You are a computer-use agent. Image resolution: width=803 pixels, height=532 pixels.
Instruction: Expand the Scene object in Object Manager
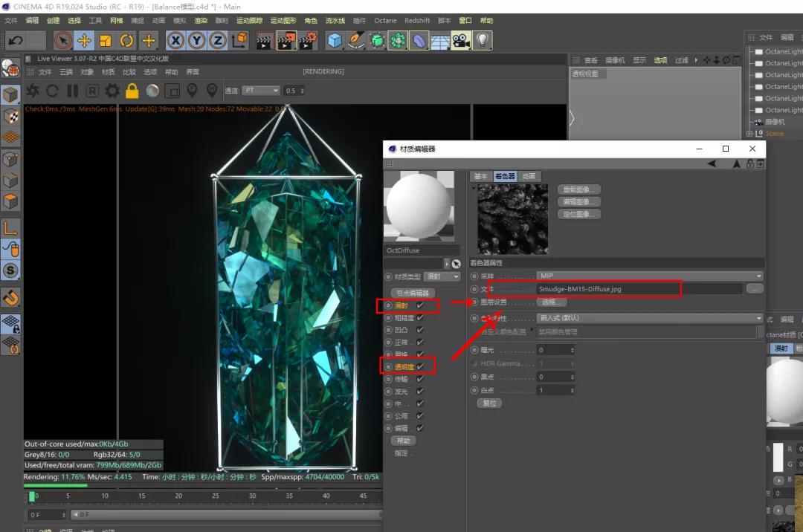click(x=749, y=134)
